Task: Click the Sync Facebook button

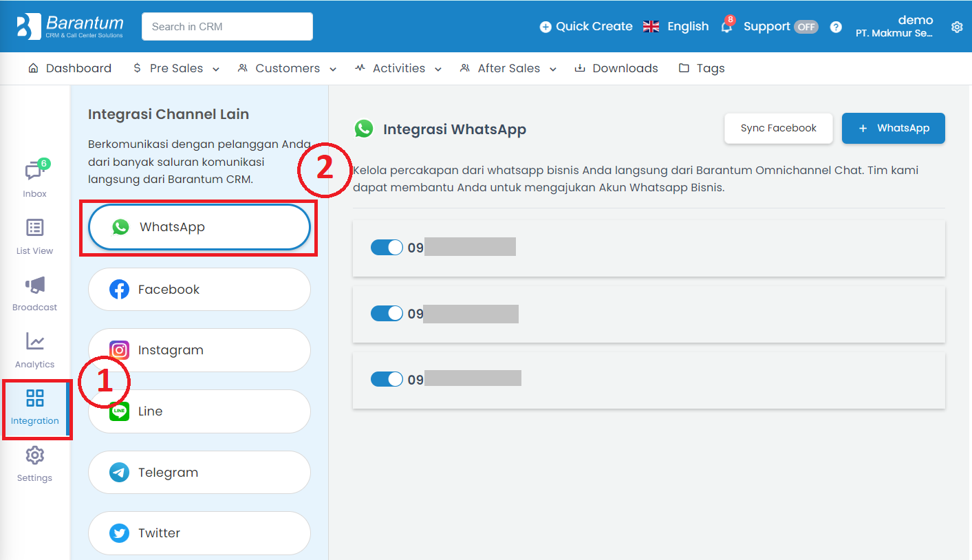Action: click(x=779, y=129)
